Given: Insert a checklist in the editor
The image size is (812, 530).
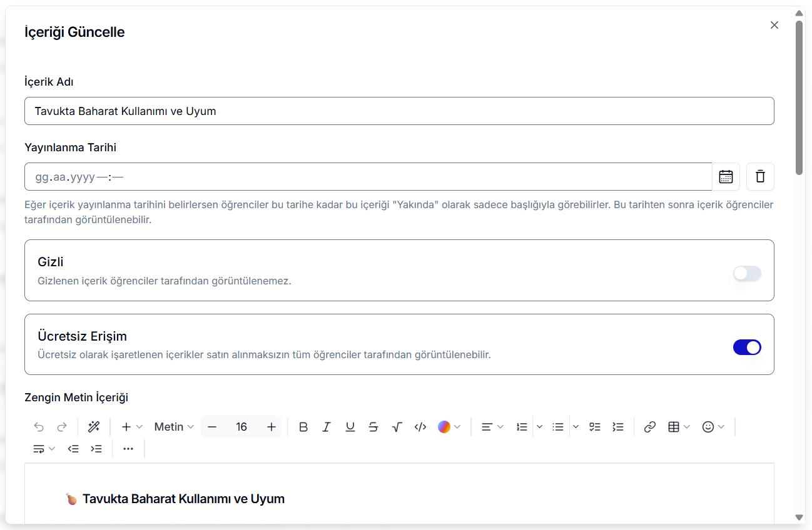Looking at the screenshot, I should tap(594, 427).
